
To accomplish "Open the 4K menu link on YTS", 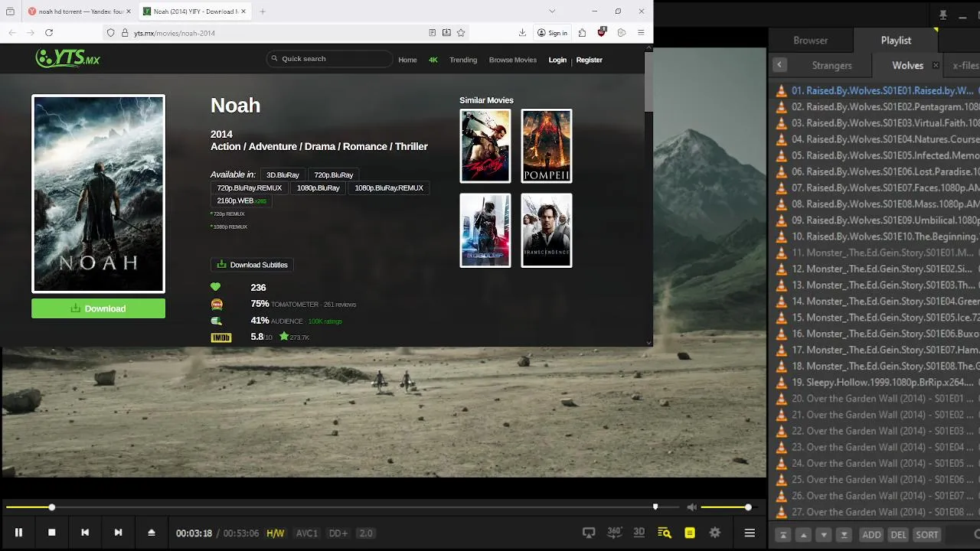I will [433, 60].
